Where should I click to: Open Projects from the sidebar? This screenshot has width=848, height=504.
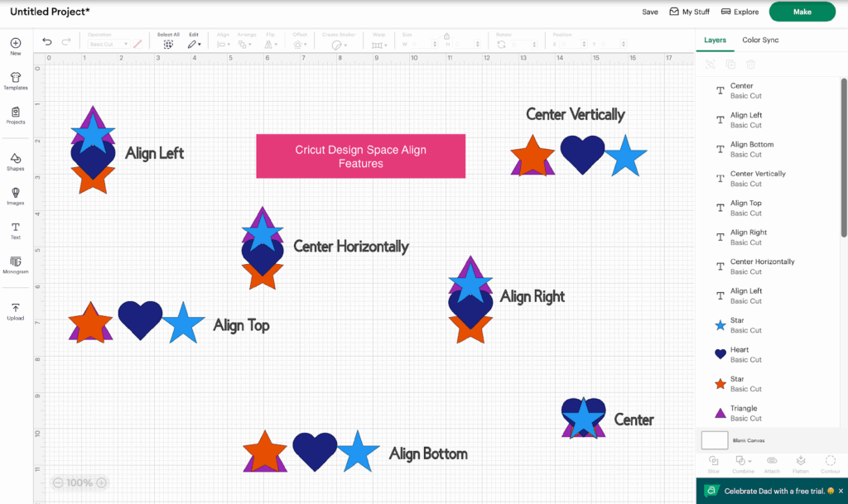(x=16, y=116)
